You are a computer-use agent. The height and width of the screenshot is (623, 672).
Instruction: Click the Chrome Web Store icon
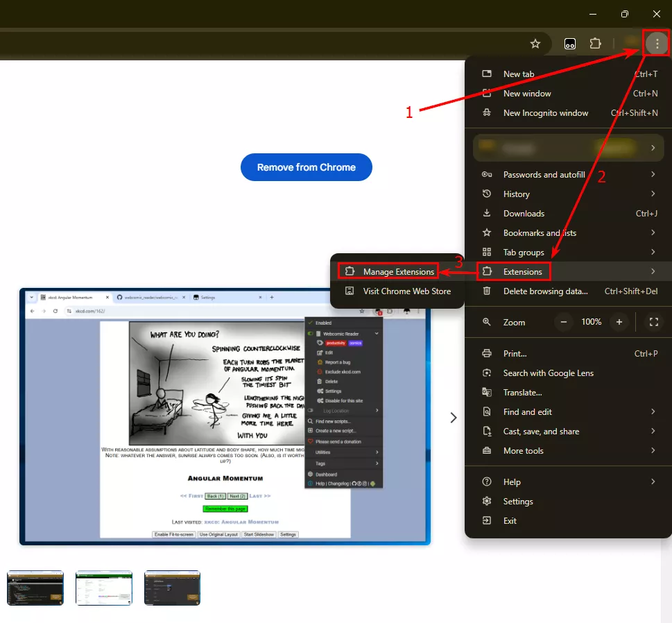[350, 291]
